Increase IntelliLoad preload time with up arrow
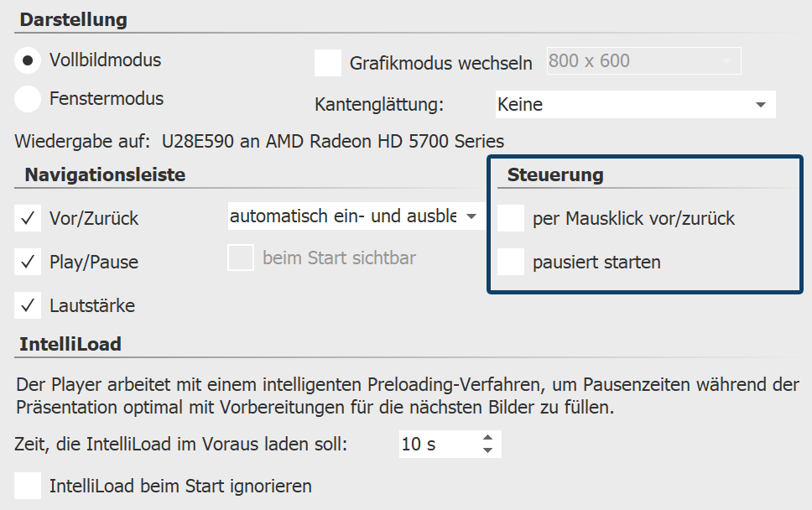Viewport: 812px width, 510px height. 488,438
